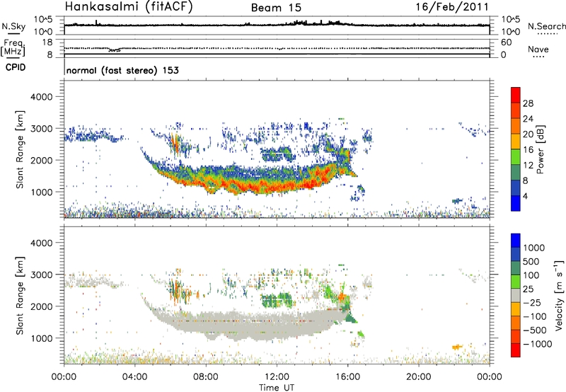The image size is (566, 392).
Task: Click the 'Freq. [MHz]' axis label
Action: tap(13, 48)
